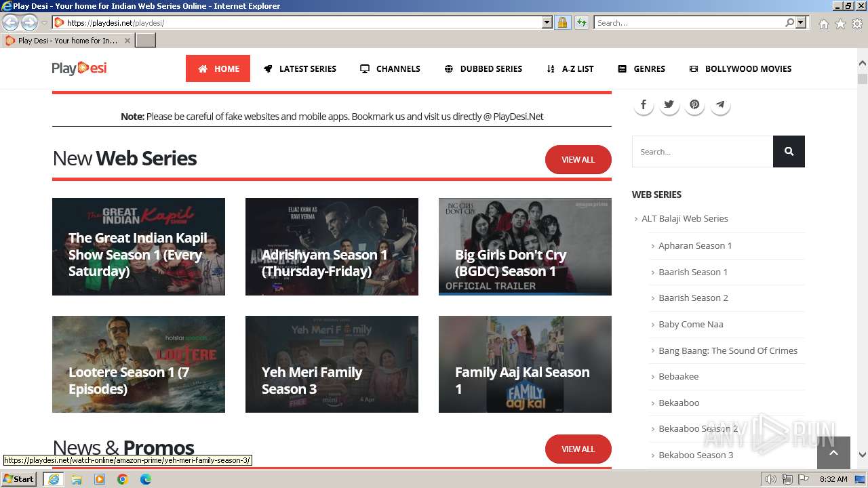
Task: Click the back-to-top arrow button
Action: click(833, 453)
